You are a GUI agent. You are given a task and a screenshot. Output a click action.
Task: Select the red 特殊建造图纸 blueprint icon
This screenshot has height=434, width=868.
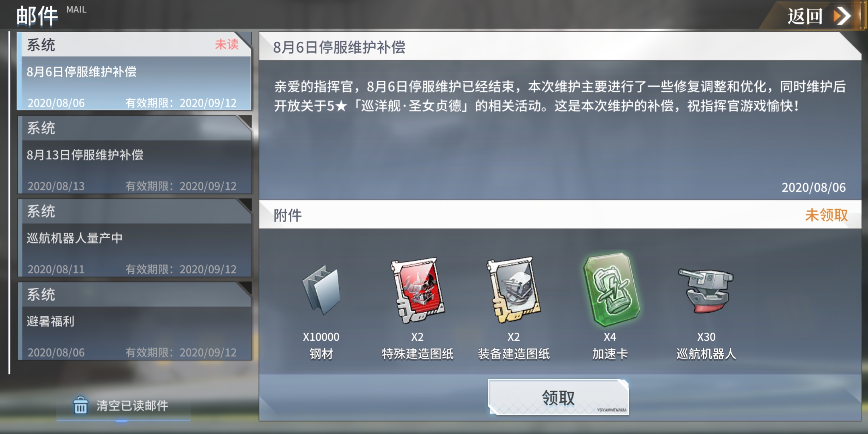point(418,290)
